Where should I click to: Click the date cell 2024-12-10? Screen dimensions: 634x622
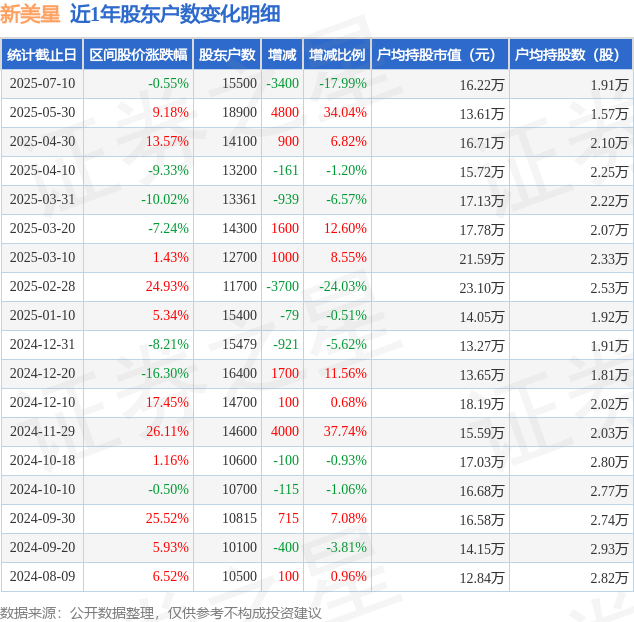click(42, 402)
